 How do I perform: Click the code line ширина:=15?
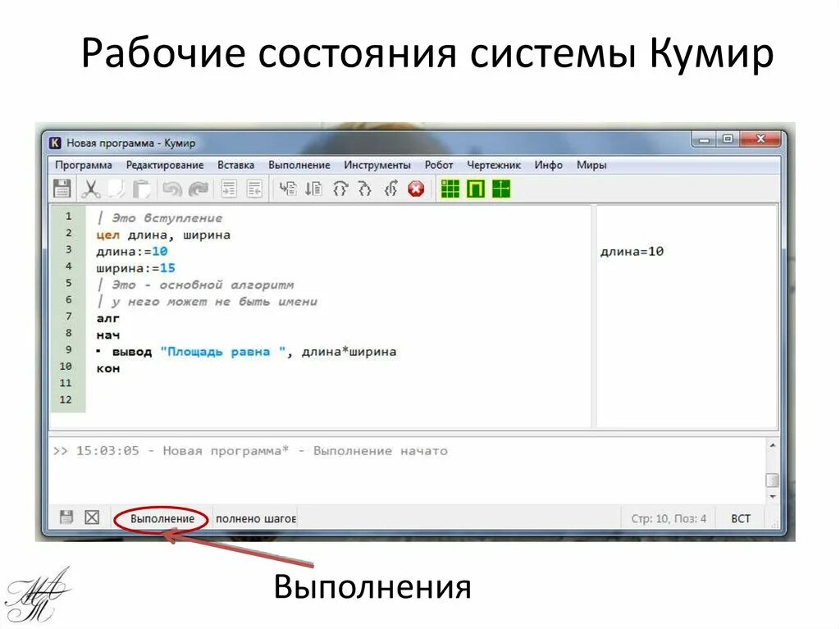click(135, 268)
